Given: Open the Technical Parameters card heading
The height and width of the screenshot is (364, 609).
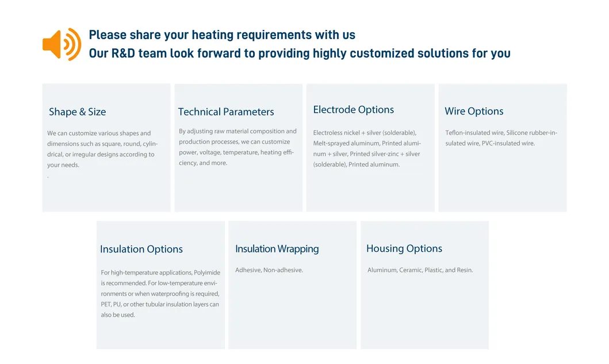Looking at the screenshot, I should tap(226, 112).
